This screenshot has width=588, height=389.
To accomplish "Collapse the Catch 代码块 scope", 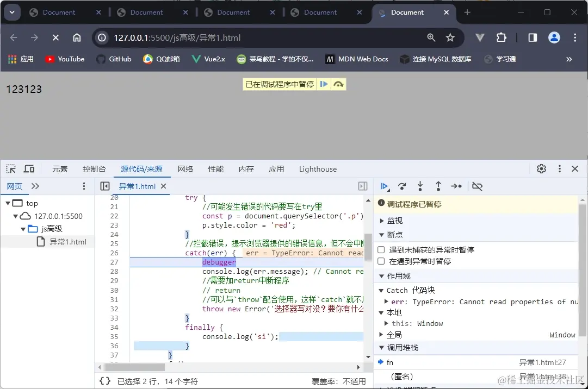I will [381, 291].
